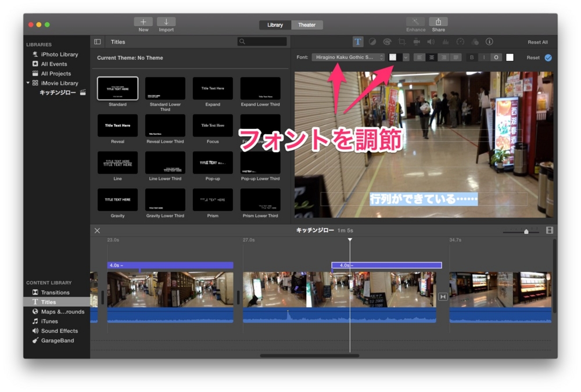Viewport: 581px width, 392px height.
Task: Set title text alignment to center
Action: [x=431, y=57]
